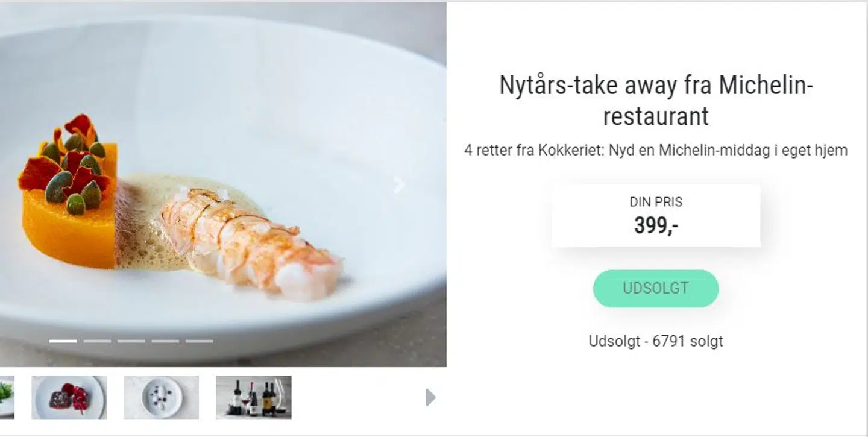Click the 'DIN PRIS' label

pyautogui.click(x=656, y=202)
